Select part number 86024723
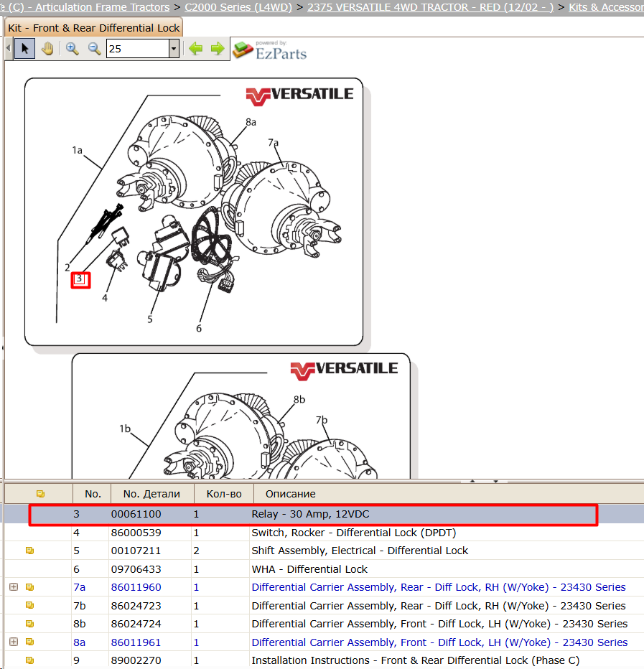Image resolution: width=644 pixels, height=669 pixels. pyautogui.click(x=136, y=606)
